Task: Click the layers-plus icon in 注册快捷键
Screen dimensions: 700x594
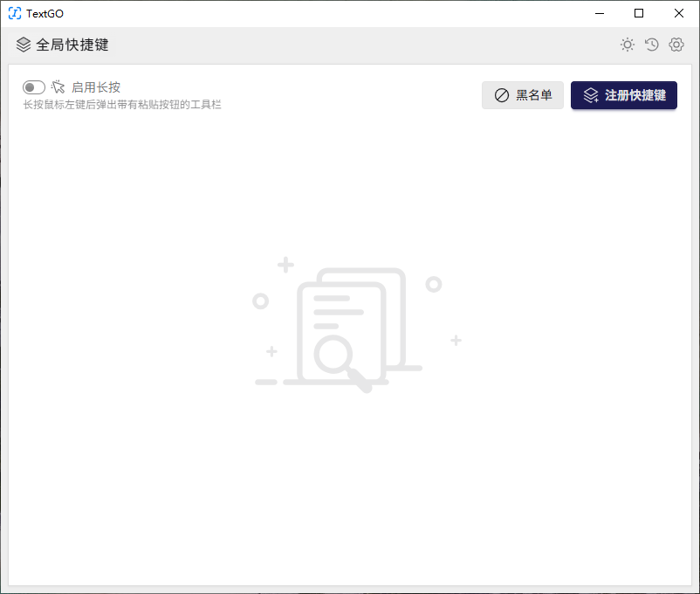Action: (x=591, y=95)
